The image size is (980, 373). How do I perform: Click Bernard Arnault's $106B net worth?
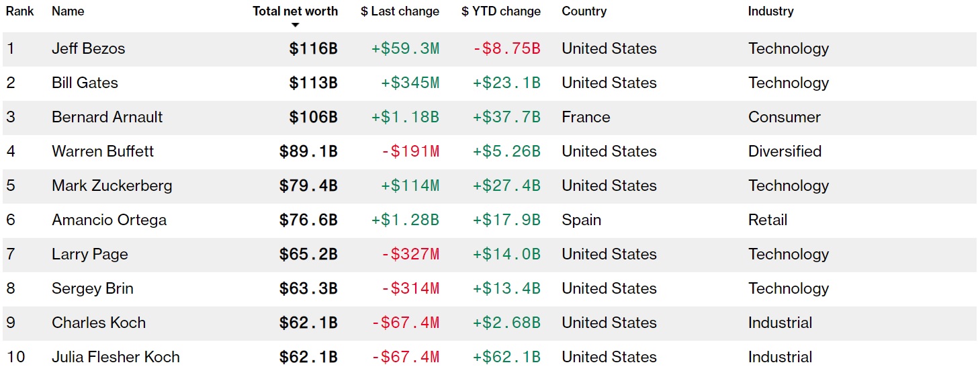(x=313, y=118)
